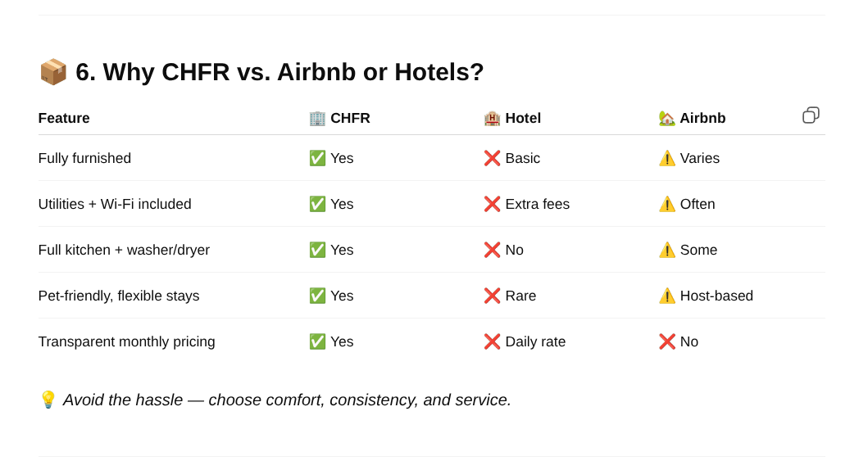Image resolution: width=868 pixels, height=470 pixels.
Task: Click the office building icon beside CHFR
Action: click(317, 119)
